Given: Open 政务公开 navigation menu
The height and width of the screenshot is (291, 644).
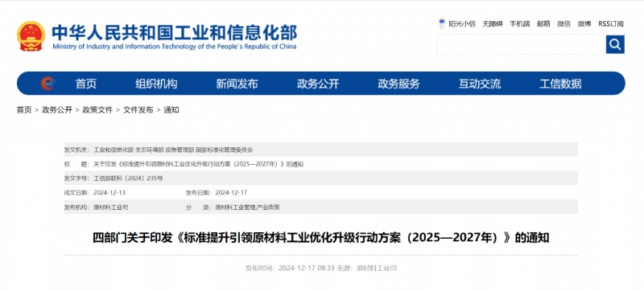Looking at the screenshot, I should coord(318,84).
